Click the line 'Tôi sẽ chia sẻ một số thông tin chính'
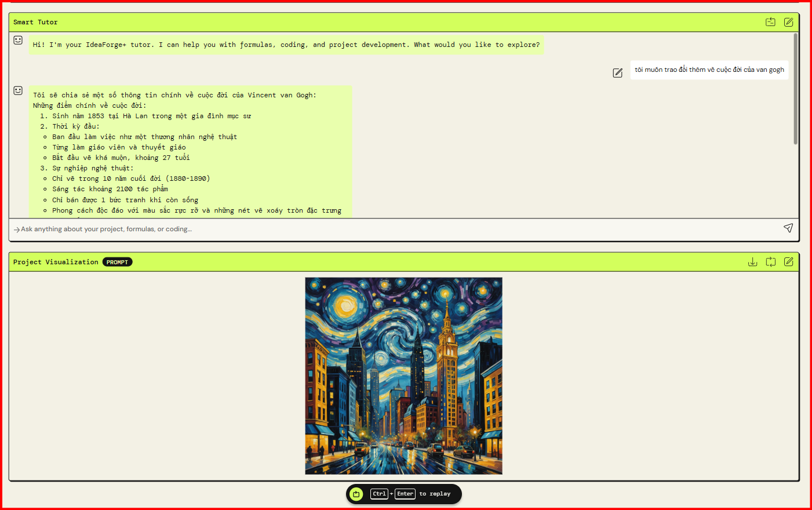Viewport: 812px width, 510px height. 174,95
